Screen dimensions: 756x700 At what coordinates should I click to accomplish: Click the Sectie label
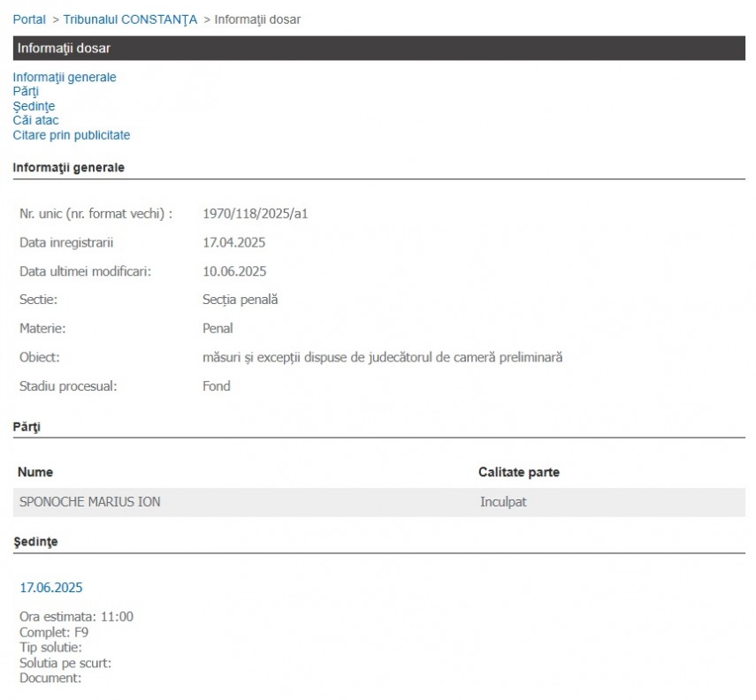click(x=38, y=300)
